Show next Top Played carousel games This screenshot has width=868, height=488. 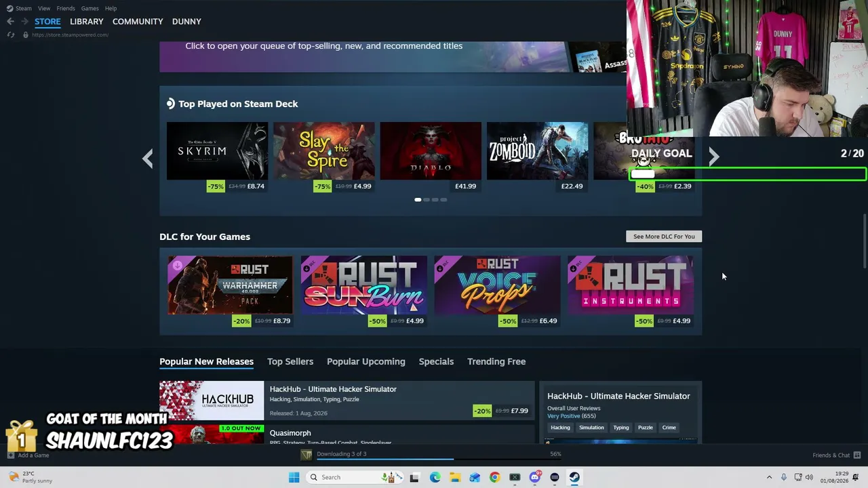713,157
